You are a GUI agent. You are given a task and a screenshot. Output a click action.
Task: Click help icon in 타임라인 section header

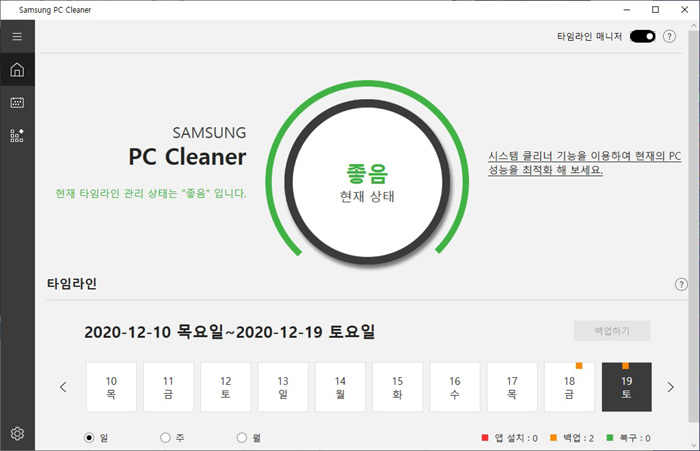(x=681, y=284)
